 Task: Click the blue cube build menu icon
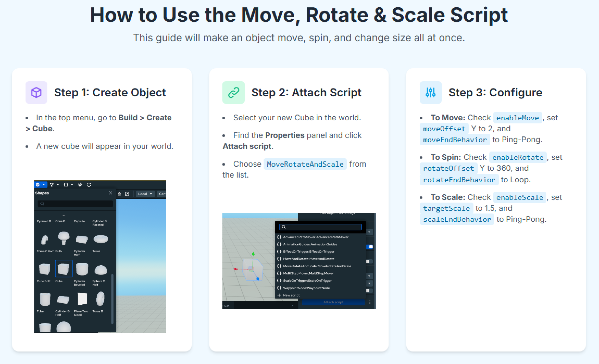[x=38, y=185]
